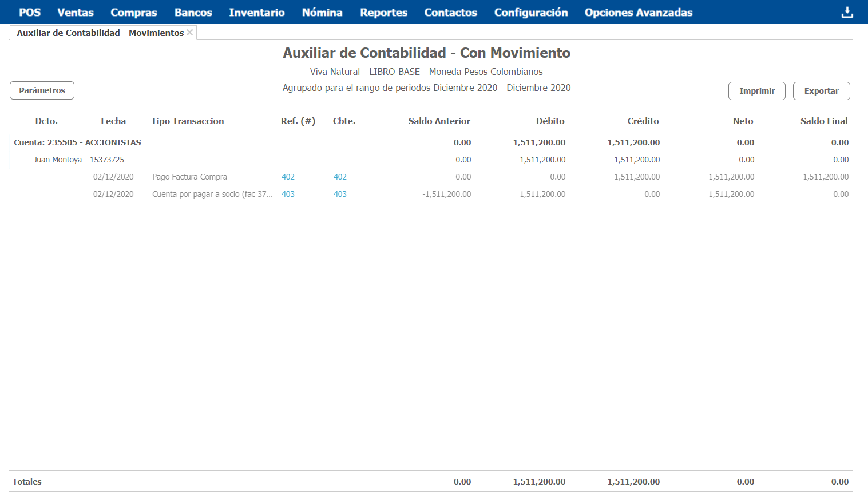
Task: Select Contactos in the top menu
Action: click(x=450, y=13)
